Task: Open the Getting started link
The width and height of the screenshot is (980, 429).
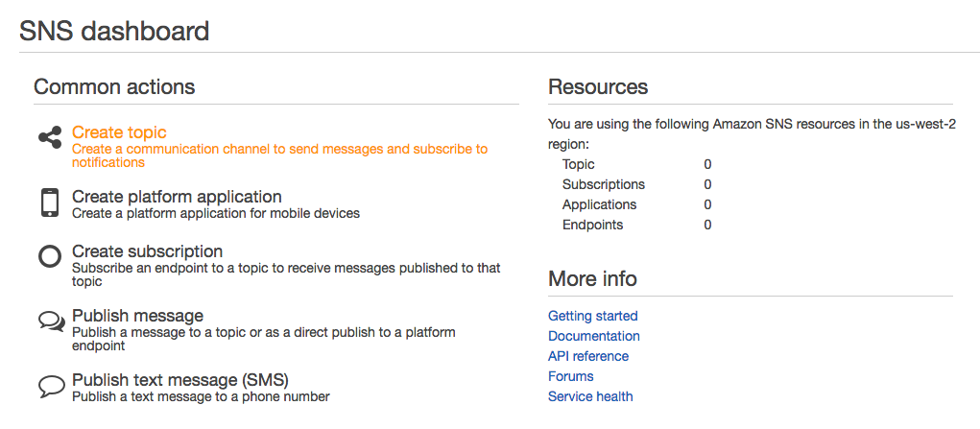Action: coord(592,316)
